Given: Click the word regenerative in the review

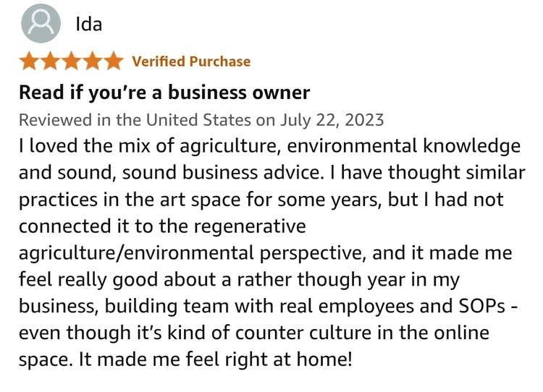Looking at the screenshot, I should pos(250,226).
